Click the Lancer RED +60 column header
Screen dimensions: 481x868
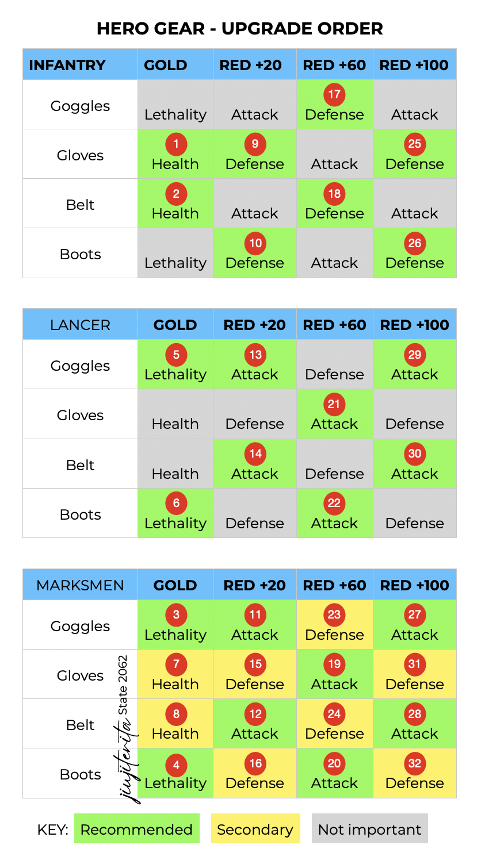(334, 325)
